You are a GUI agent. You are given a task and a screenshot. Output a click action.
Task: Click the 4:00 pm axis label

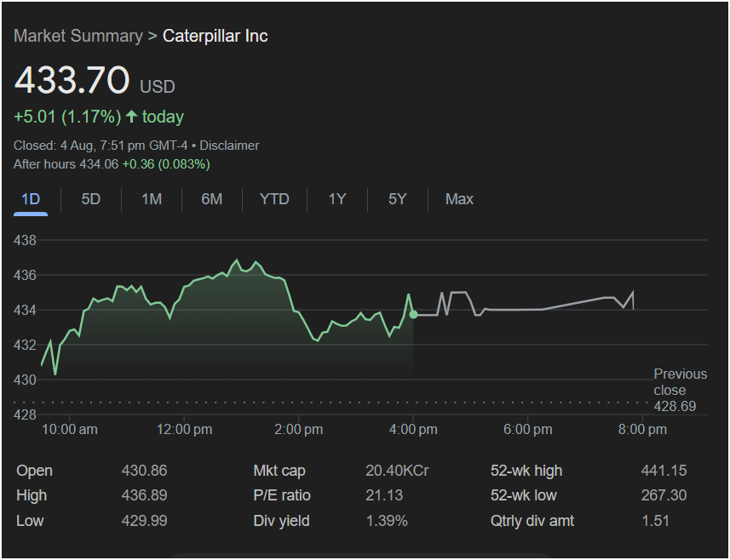point(413,429)
